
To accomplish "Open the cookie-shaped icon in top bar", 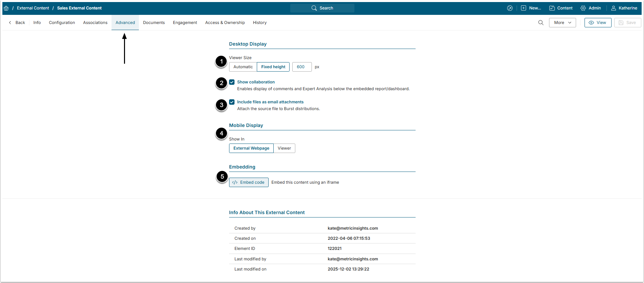I will [x=510, y=8].
